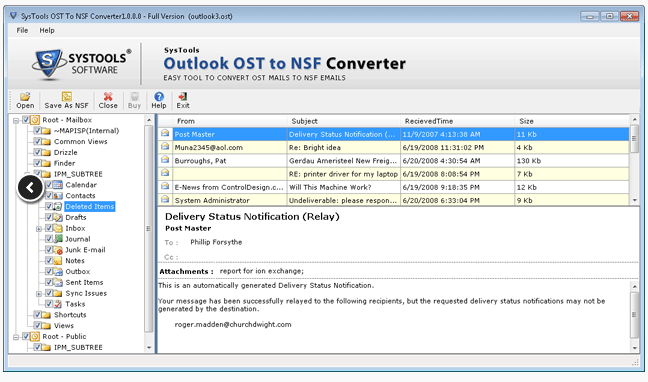
Task: Click the Outbox folder icon
Action: [x=58, y=272]
